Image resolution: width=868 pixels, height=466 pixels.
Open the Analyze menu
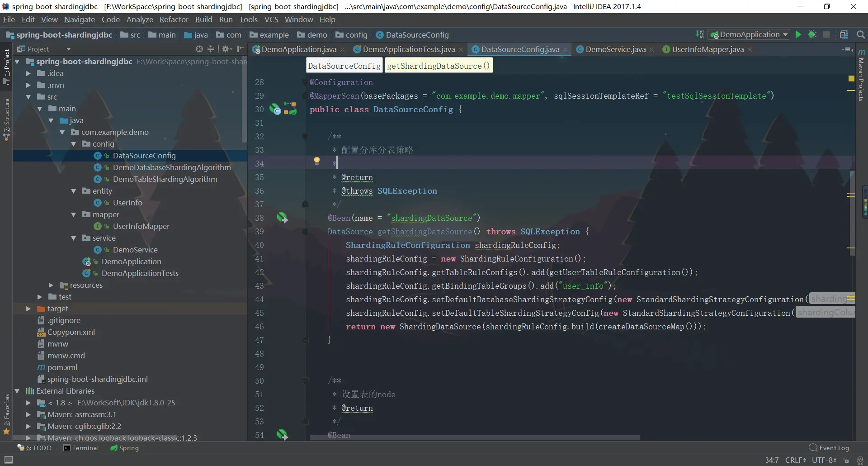click(140, 19)
